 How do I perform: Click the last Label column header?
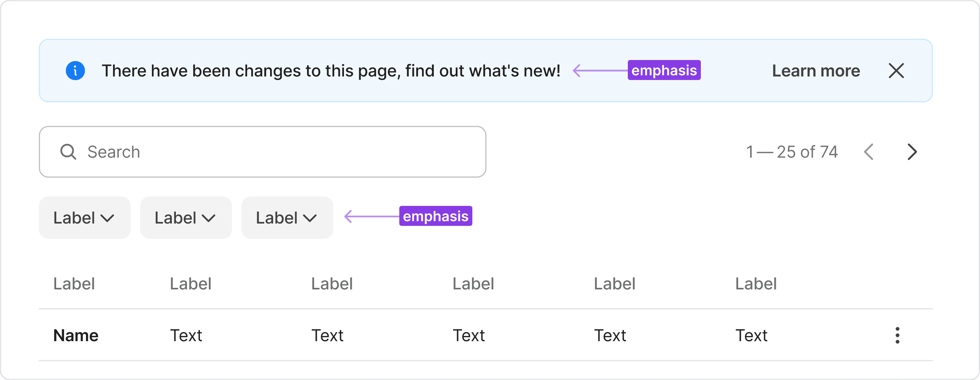[756, 284]
